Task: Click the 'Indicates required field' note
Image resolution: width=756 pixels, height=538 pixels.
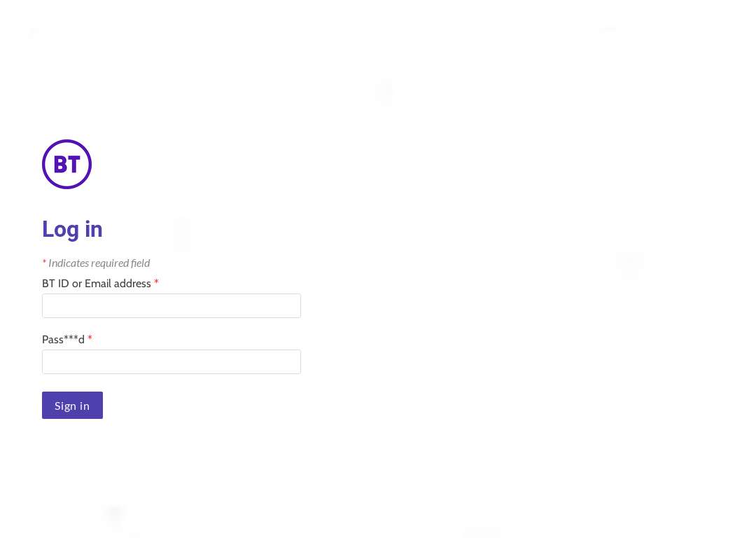Action: [x=99, y=263]
